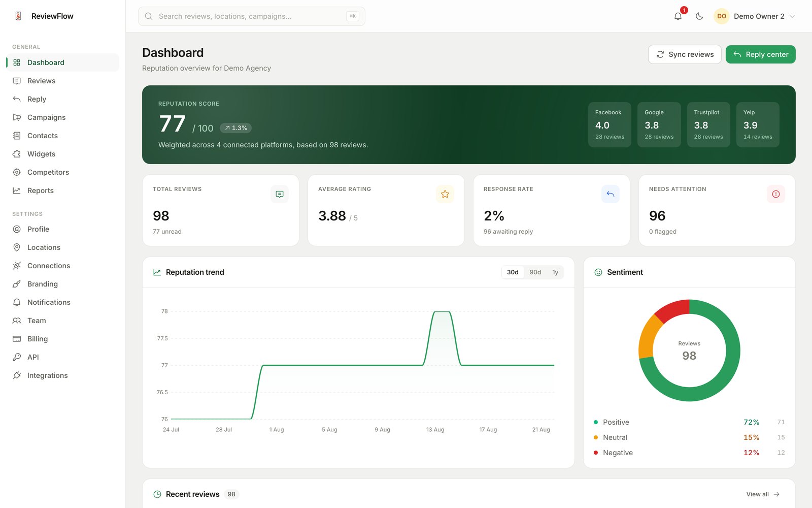Focus the search reviews input field

click(x=252, y=16)
